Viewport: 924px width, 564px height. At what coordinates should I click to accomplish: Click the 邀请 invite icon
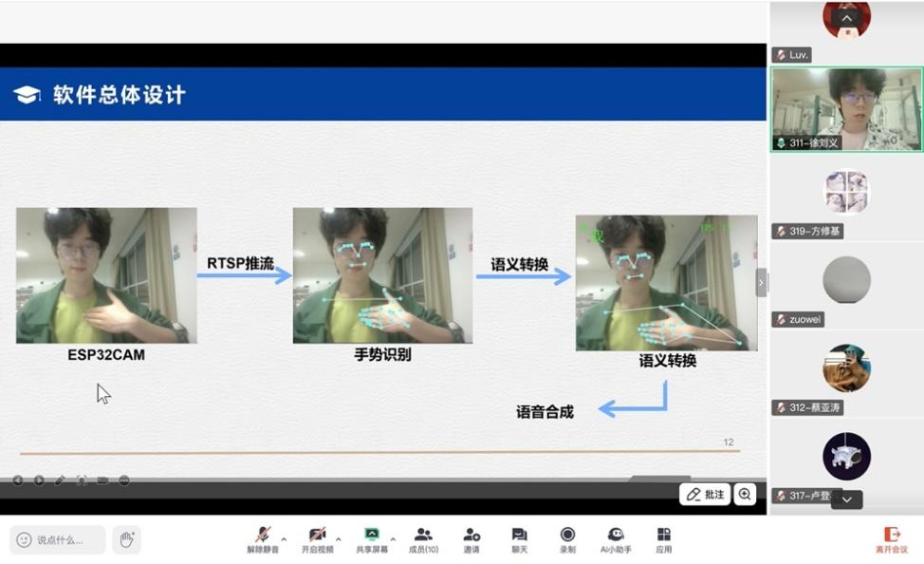tap(471, 539)
